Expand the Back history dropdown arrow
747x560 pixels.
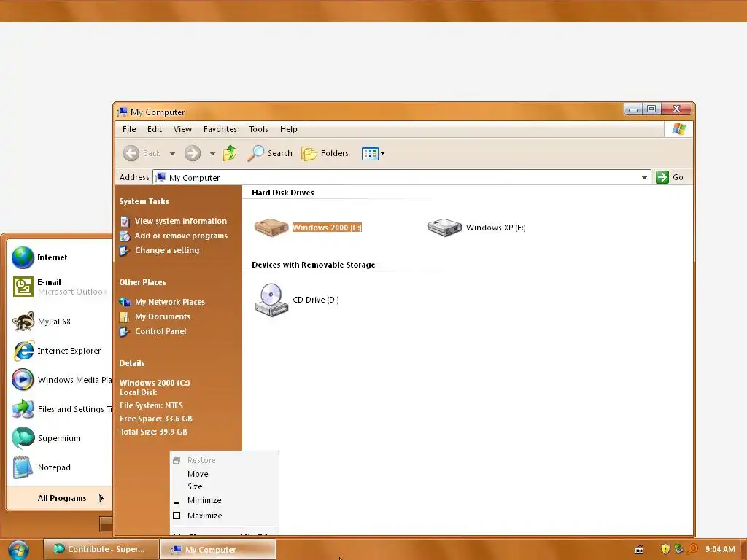tap(172, 153)
